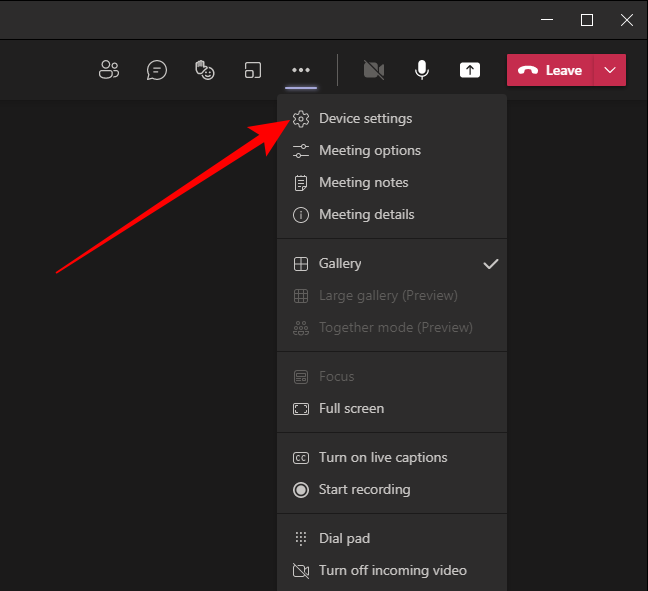Screen dimensions: 648x591
Task: Select the Gallery view
Action: (x=392, y=264)
